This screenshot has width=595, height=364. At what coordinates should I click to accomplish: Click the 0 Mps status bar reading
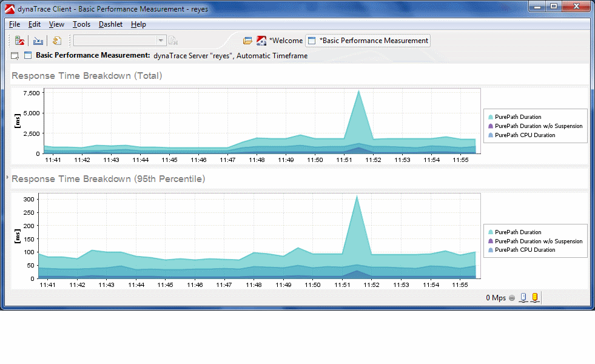(x=496, y=298)
